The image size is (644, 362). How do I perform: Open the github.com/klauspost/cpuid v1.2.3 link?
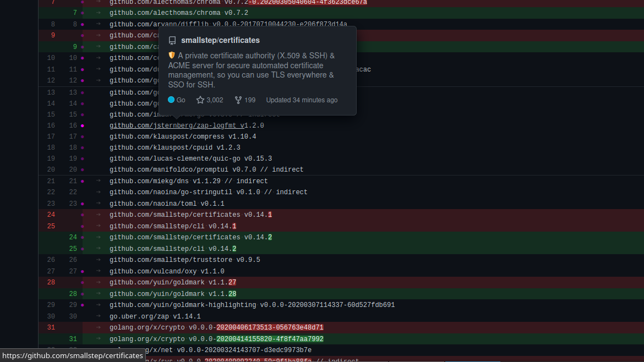point(175,148)
